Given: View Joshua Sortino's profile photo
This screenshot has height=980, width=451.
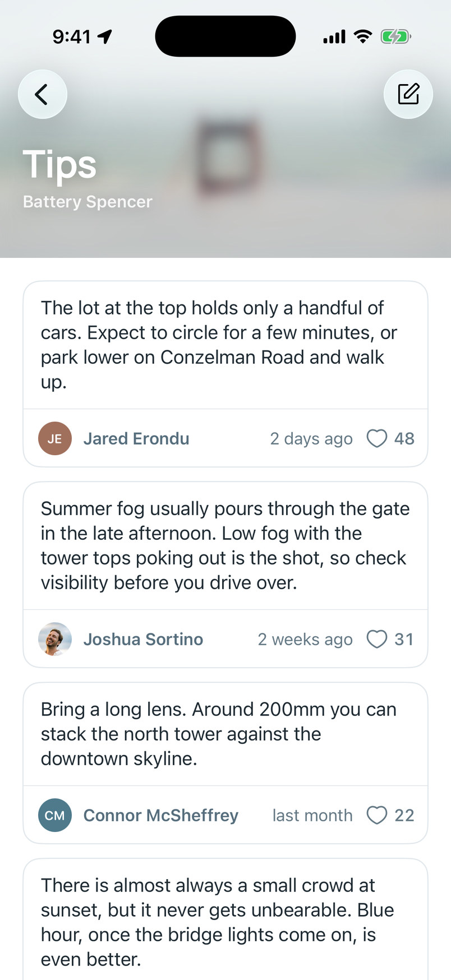Looking at the screenshot, I should (x=55, y=639).
